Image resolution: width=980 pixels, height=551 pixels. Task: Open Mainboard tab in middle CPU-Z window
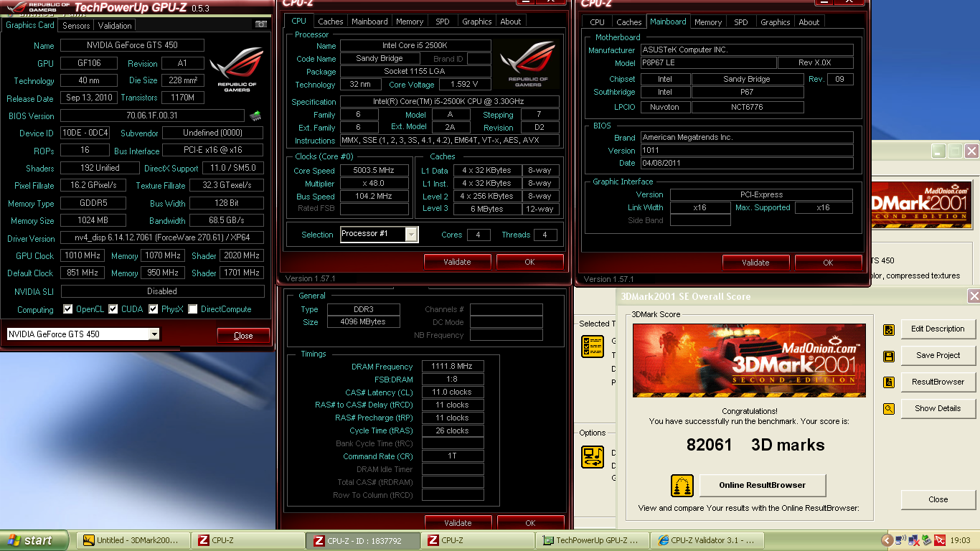click(369, 22)
